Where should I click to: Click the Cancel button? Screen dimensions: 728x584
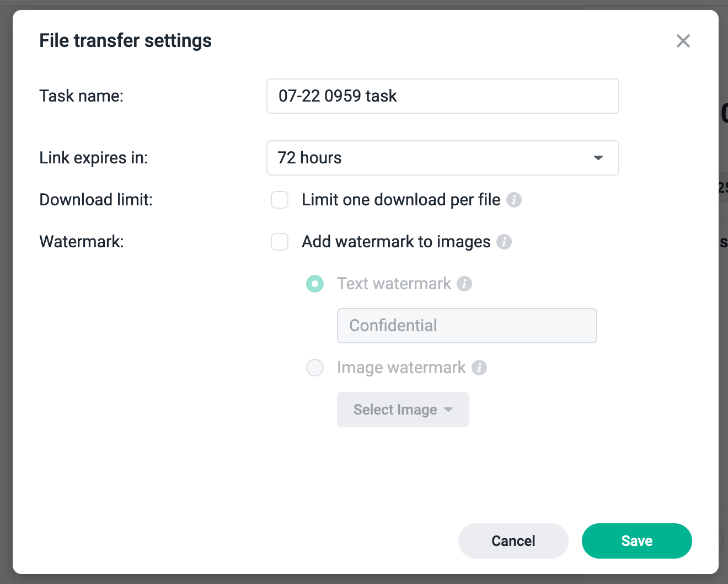pyautogui.click(x=513, y=541)
